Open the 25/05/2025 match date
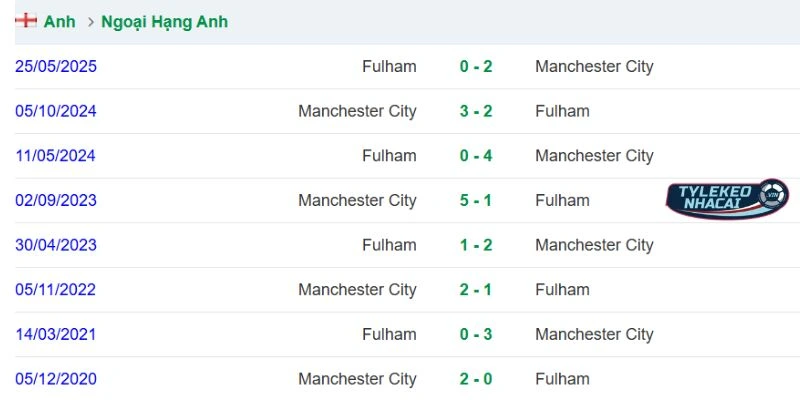The width and height of the screenshot is (800, 400). click(56, 67)
